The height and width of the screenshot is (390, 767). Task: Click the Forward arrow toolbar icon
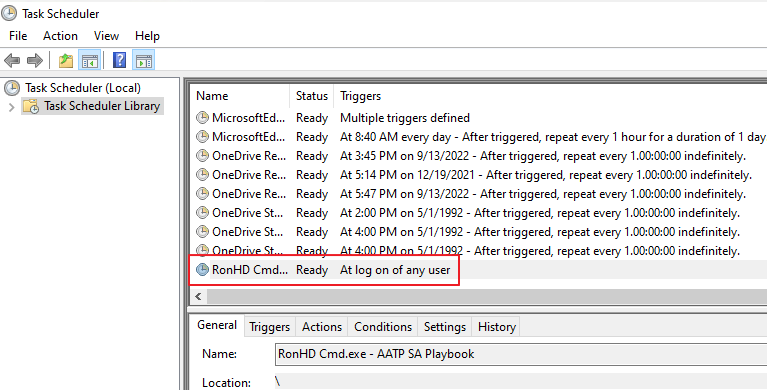pyautogui.click(x=35, y=61)
